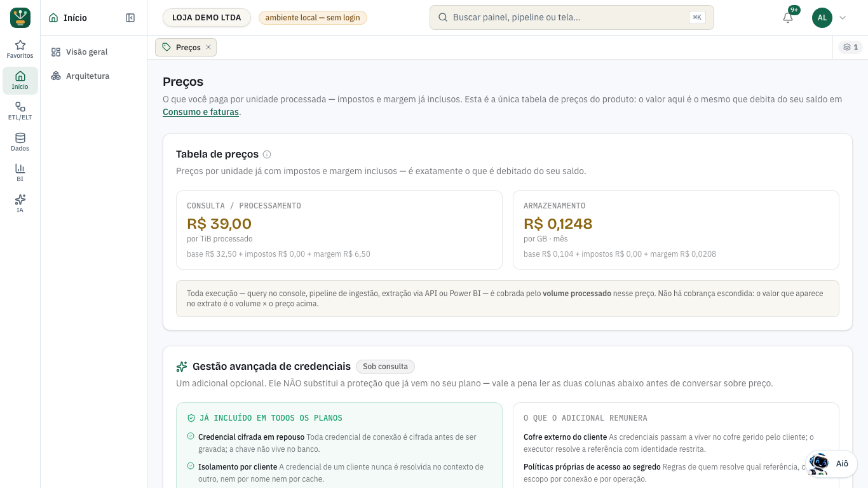This screenshot has height=488, width=868.
Task: Focus the Buscar painel search field
Action: coord(572,18)
